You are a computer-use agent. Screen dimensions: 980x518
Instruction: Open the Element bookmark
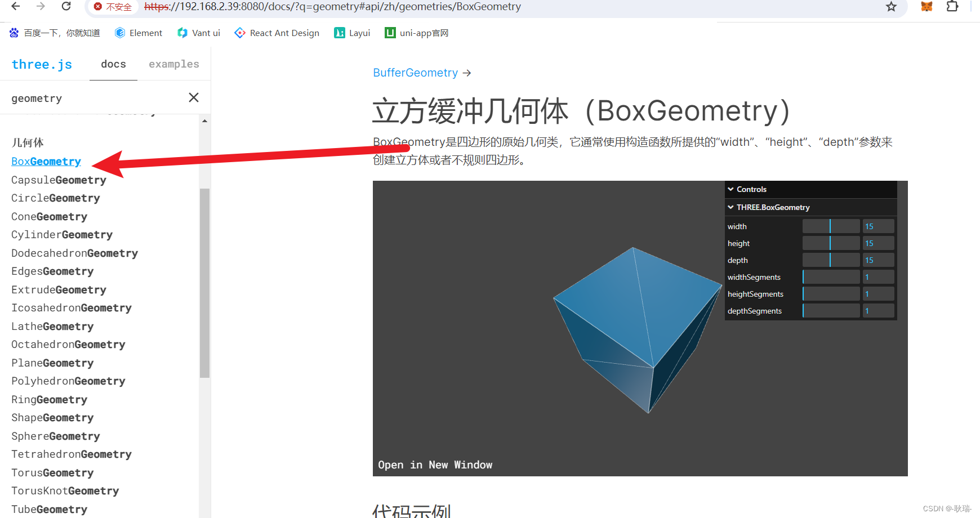[139, 33]
